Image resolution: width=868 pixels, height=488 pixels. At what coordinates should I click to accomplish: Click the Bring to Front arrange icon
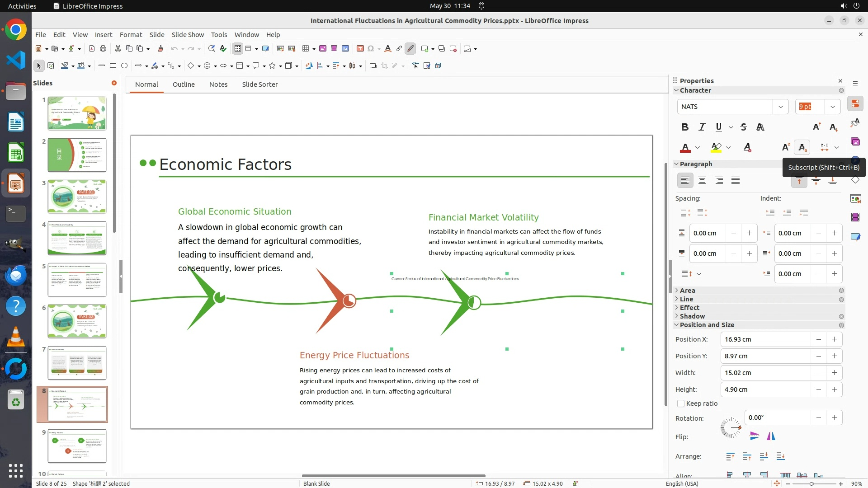730,456
